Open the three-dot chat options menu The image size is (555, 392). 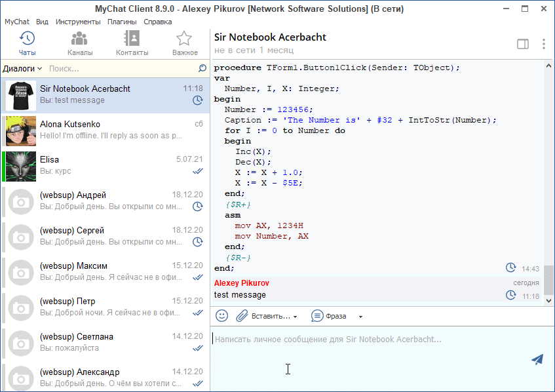pos(544,44)
